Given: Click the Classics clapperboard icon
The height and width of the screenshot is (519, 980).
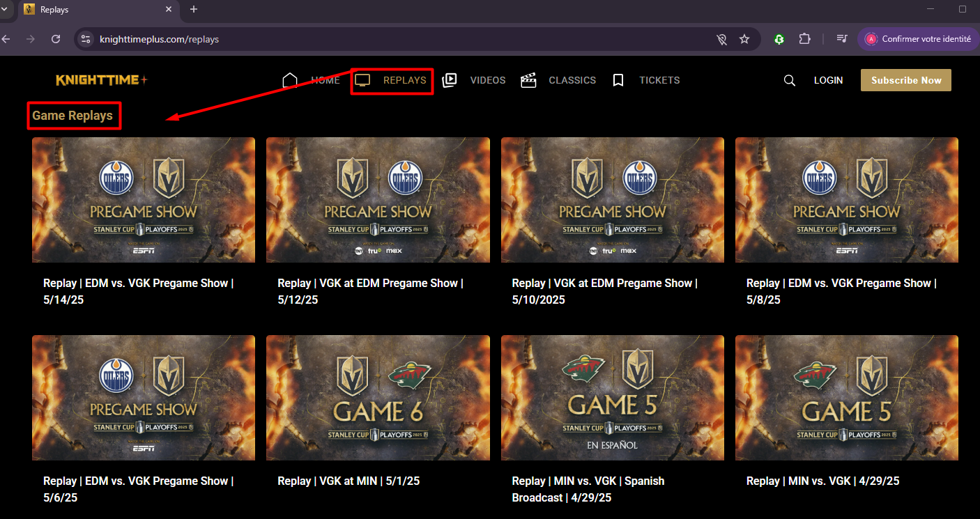Looking at the screenshot, I should pyautogui.click(x=528, y=80).
